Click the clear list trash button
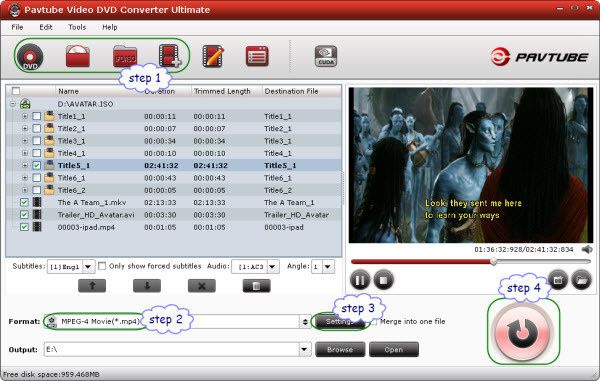The height and width of the screenshot is (381, 600). tap(256, 286)
